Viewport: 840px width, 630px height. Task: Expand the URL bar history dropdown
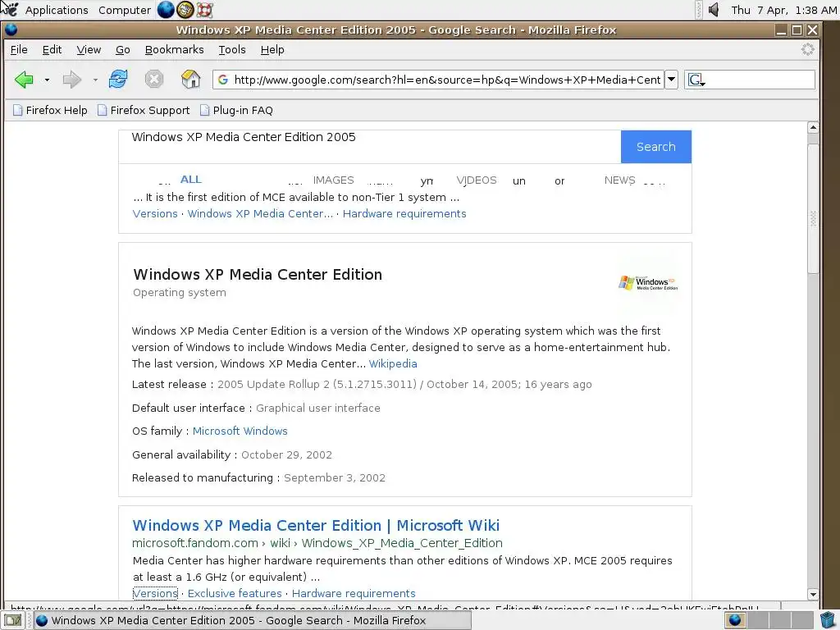(671, 80)
